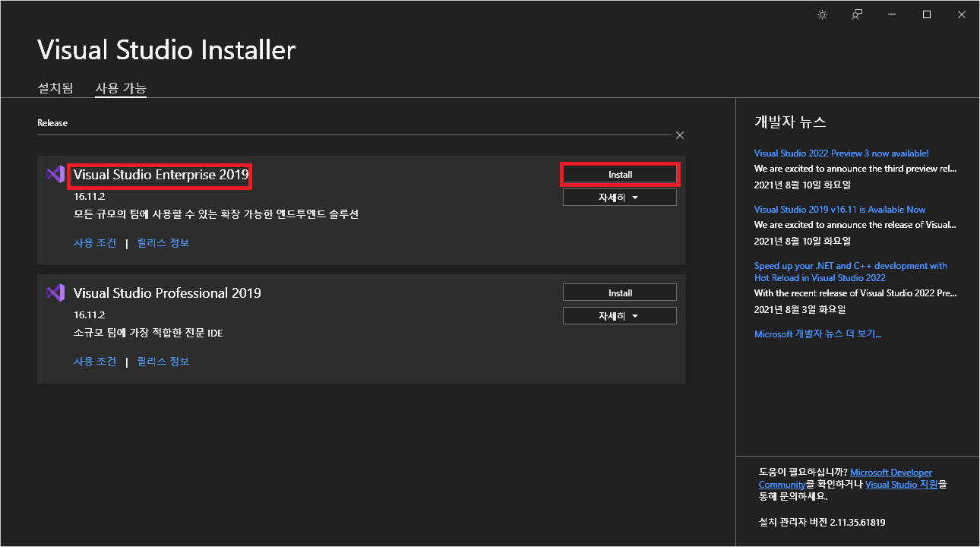Click date 2021년 8월 3일 화요일

pos(800,310)
